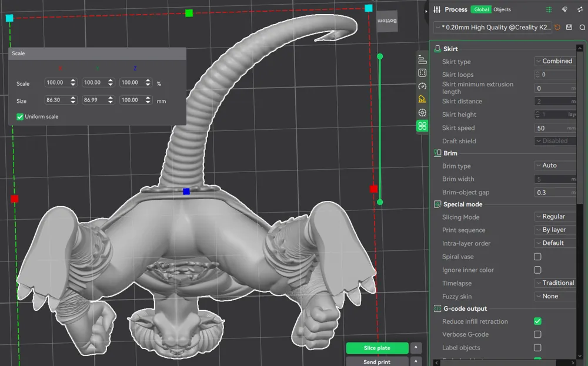Click the Bottom face of view cube
Viewport: 588px width, 366px height.
(x=387, y=21)
